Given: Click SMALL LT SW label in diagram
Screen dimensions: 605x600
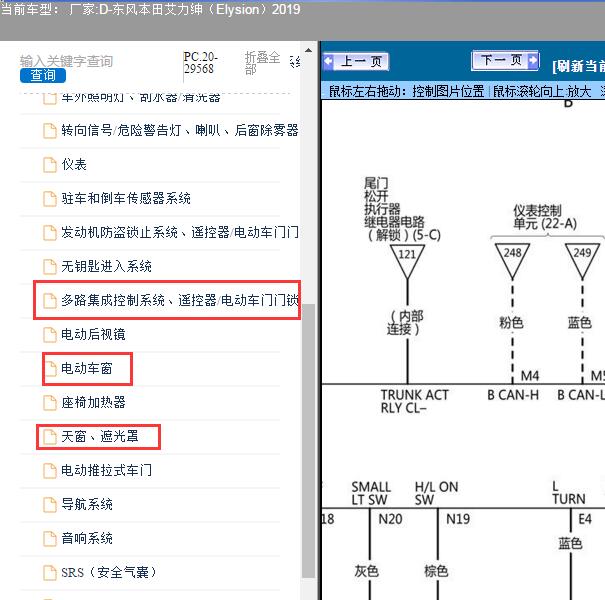Looking at the screenshot, I should [x=371, y=493].
